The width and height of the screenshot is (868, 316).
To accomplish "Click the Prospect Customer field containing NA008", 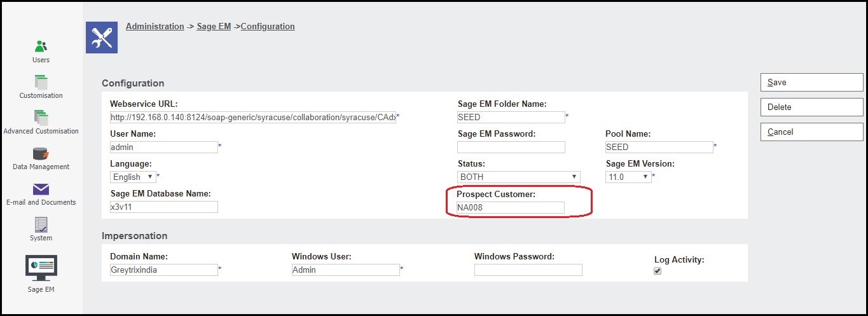I will pyautogui.click(x=510, y=207).
